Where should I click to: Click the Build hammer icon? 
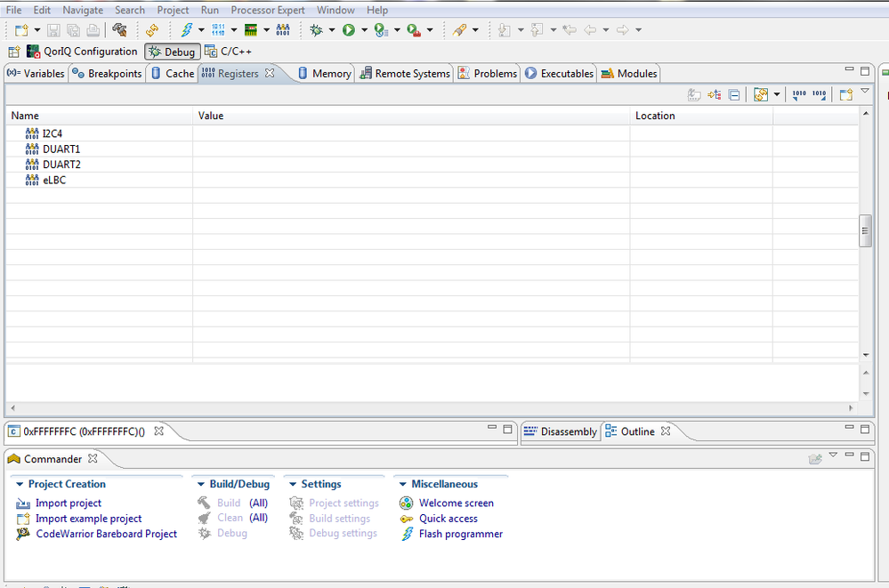[119, 29]
